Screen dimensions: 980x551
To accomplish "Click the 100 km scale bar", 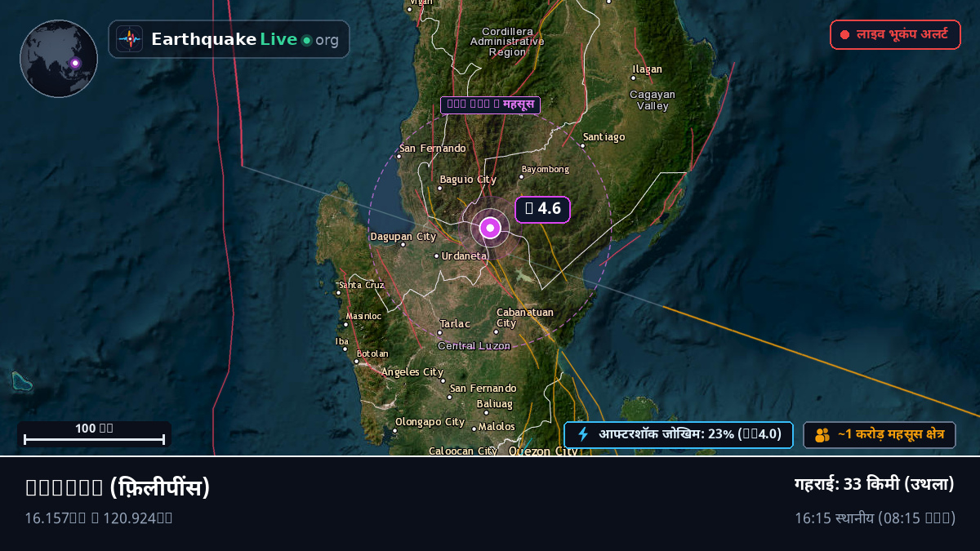I will point(94,434).
